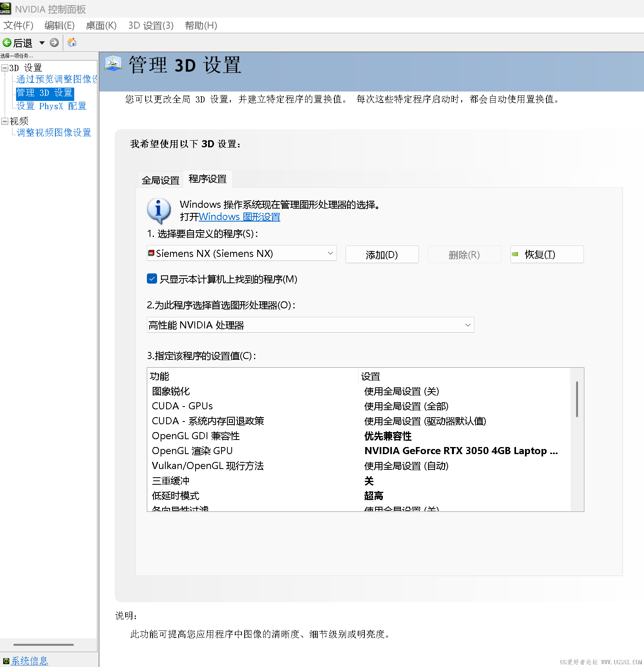Open the 桌面(K) menu
Screen dimensions: 644x667
tap(101, 26)
